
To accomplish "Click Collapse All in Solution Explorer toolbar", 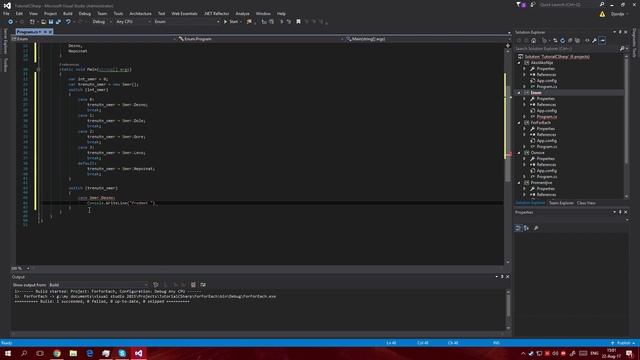I will pos(570,41).
